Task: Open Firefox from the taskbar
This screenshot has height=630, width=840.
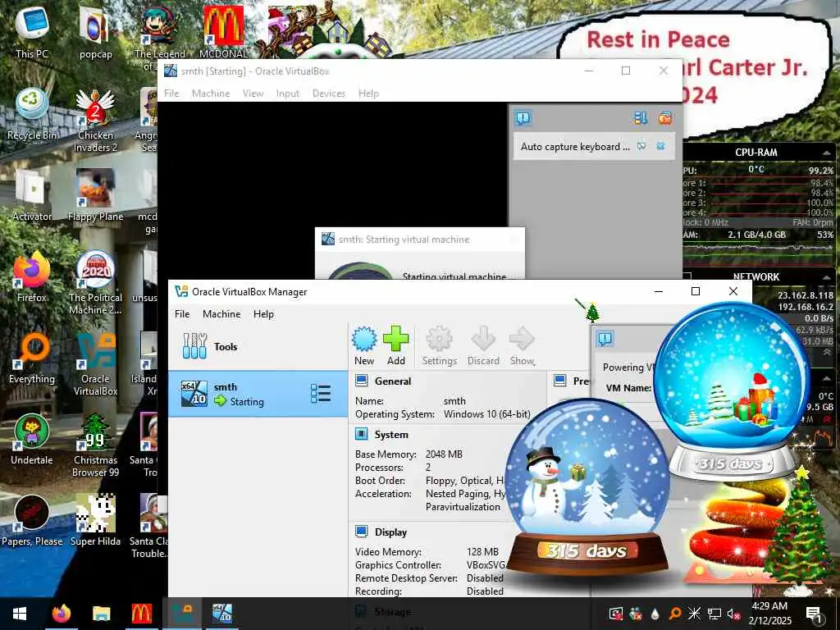Action: point(61,614)
